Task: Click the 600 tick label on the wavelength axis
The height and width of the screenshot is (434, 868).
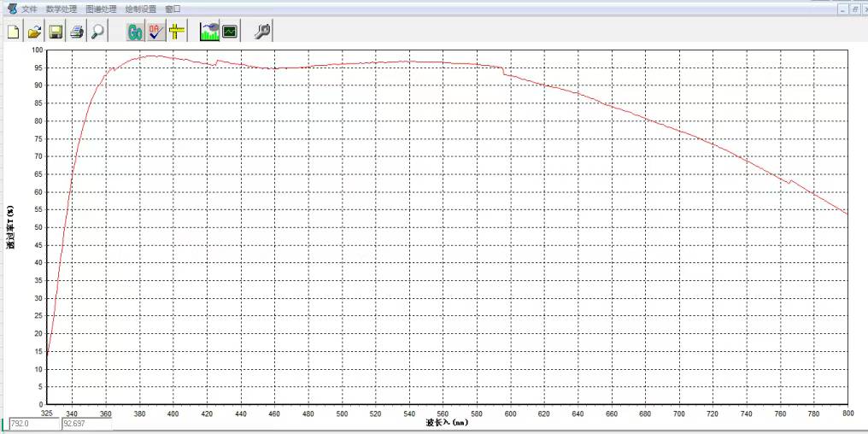Action: pos(510,413)
